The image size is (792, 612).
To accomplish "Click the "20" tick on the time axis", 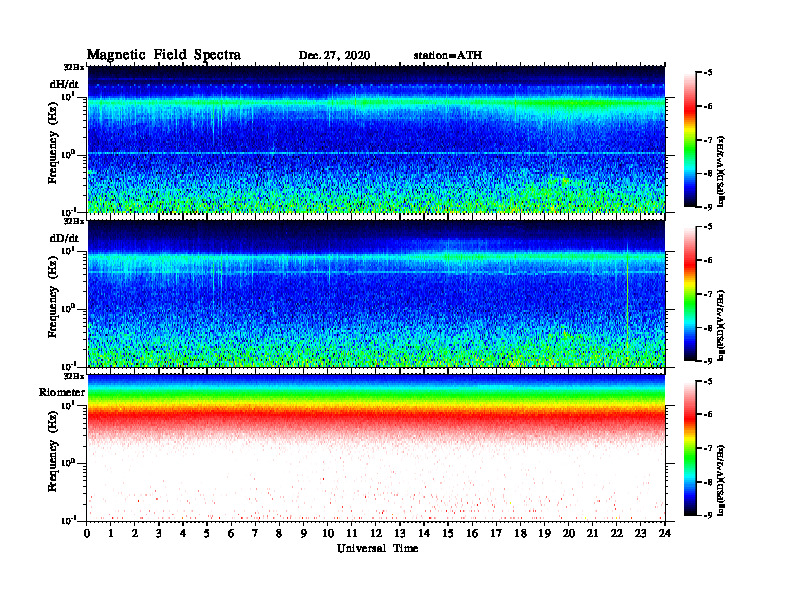I will click(x=569, y=534).
